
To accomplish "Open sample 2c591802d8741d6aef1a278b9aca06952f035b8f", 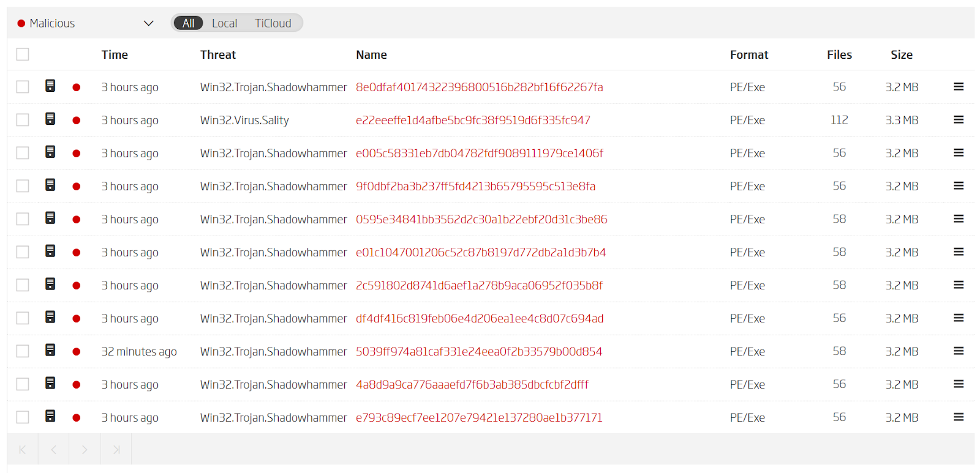I will 480,285.
